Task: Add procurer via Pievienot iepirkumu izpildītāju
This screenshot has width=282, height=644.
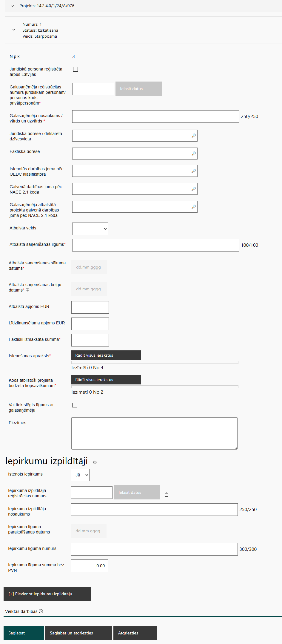Action: [x=47, y=594]
